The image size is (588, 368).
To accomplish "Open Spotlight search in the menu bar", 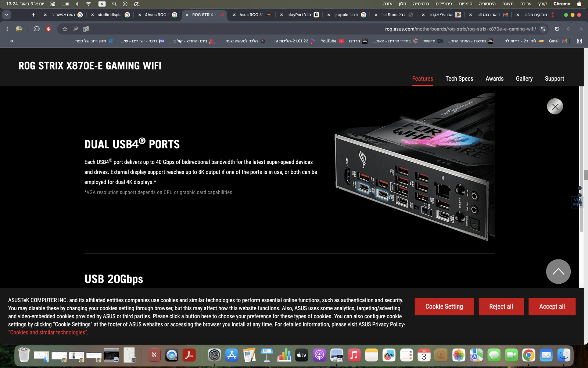I will [x=114, y=4].
